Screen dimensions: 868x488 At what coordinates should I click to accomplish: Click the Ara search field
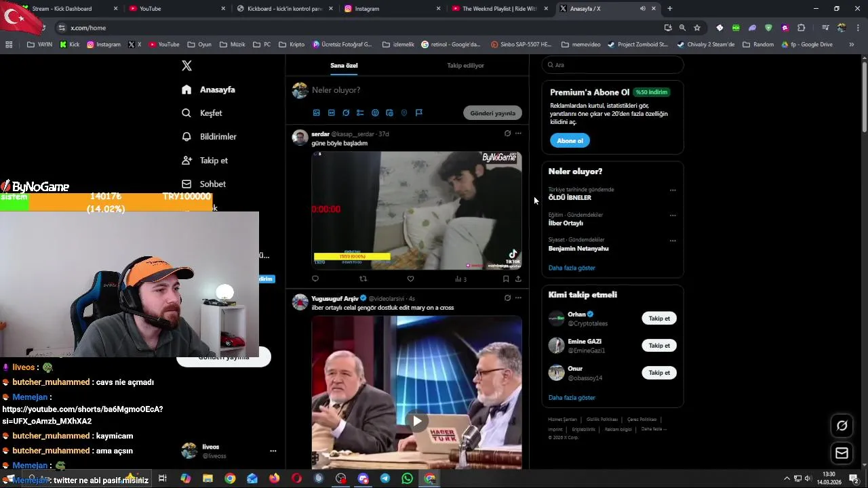(612, 65)
